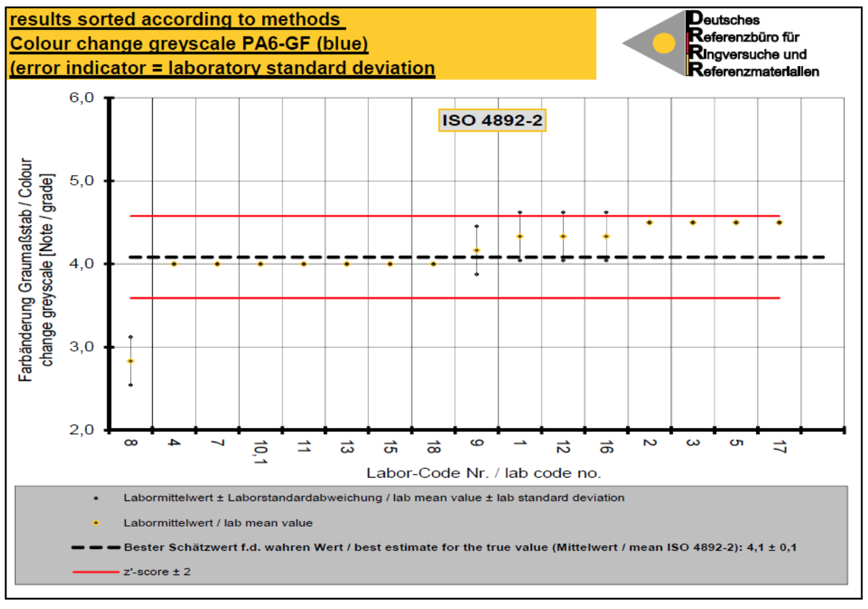Image resolution: width=868 pixels, height=609 pixels.
Task: Click x-axis lab code 16
Action: (606, 447)
